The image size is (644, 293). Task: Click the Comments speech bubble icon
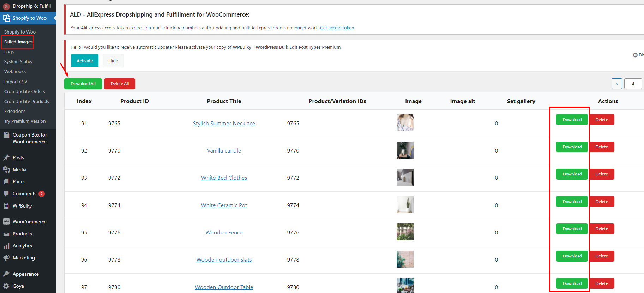coord(6,193)
